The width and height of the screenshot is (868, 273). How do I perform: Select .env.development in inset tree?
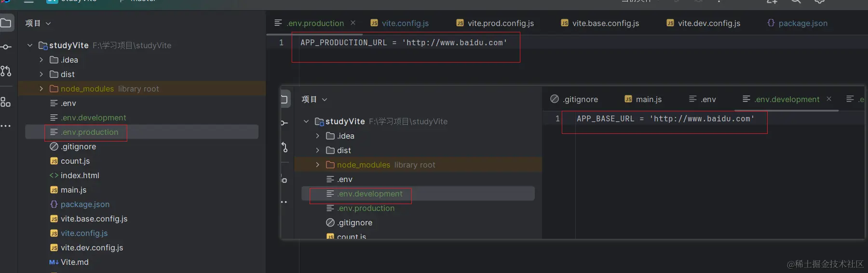(x=365, y=194)
